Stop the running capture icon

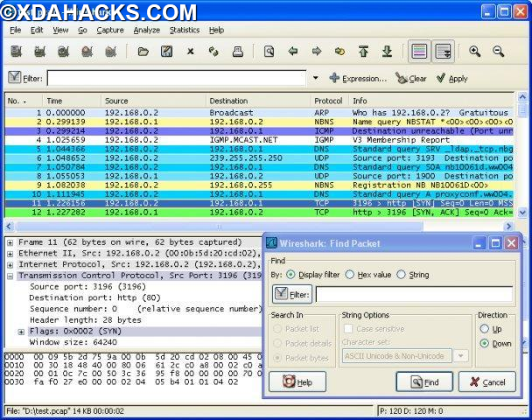tap(87, 52)
